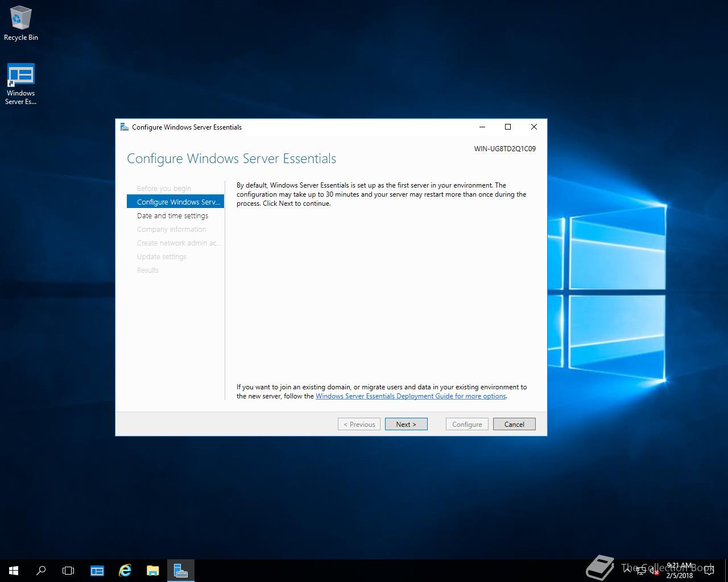Minimize the configuration wizard window

[482, 127]
